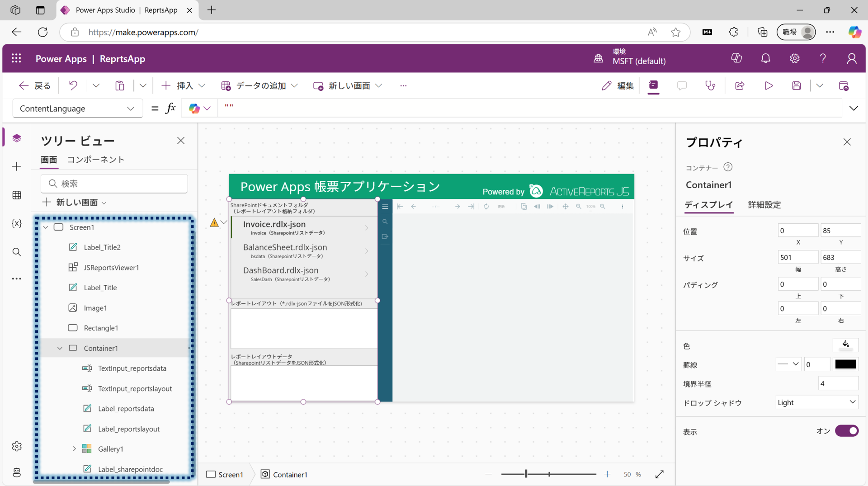868x486 pixels.
Task: Open the data table icon in sidebar
Action: pyautogui.click(x=17, y=195)
